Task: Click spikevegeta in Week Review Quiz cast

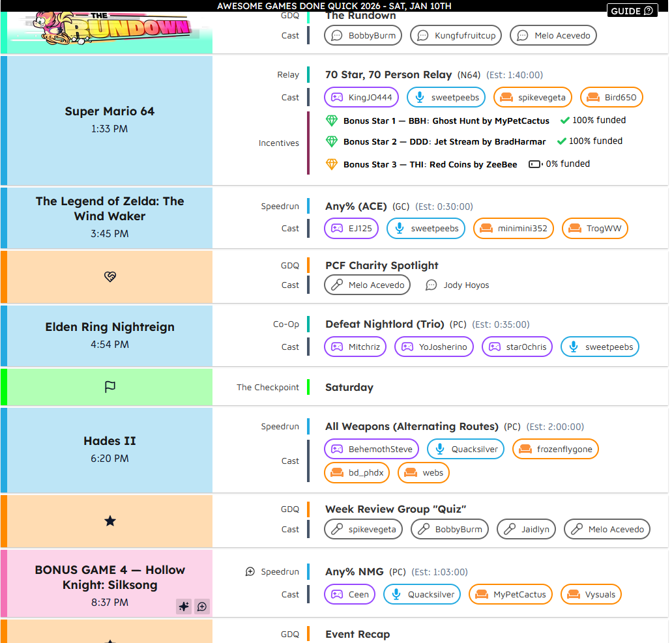Action: tap(364, 529)
